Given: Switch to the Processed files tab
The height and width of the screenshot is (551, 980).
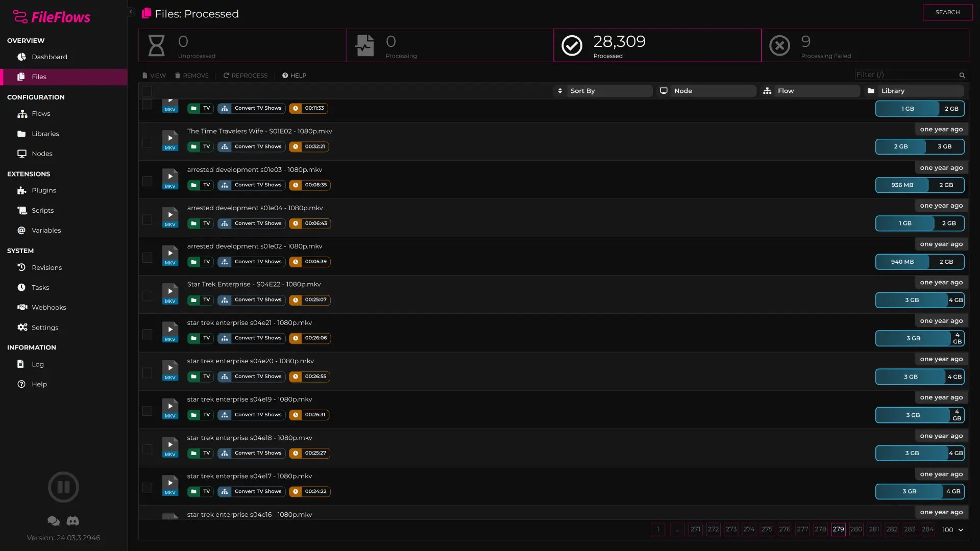Looking at the screenshot, I should [657, 45].
